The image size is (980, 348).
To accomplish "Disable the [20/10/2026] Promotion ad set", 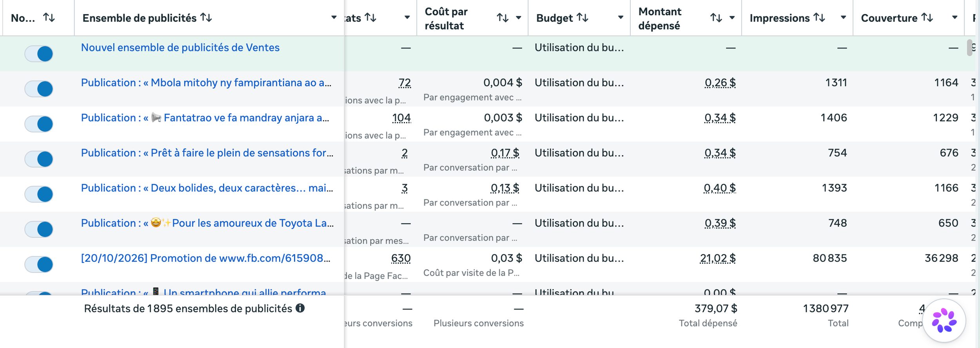I will 39,264.
